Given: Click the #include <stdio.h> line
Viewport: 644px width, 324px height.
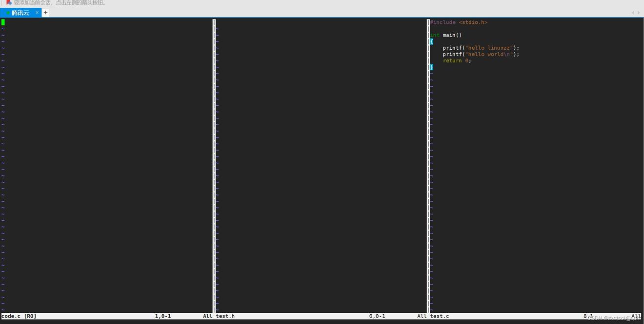Looking at the screenshot, I should click(x=459, y=22).
